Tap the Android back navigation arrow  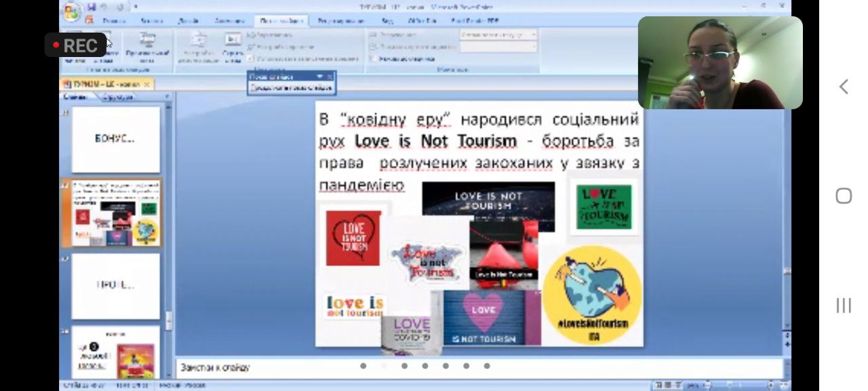[844, 86]
